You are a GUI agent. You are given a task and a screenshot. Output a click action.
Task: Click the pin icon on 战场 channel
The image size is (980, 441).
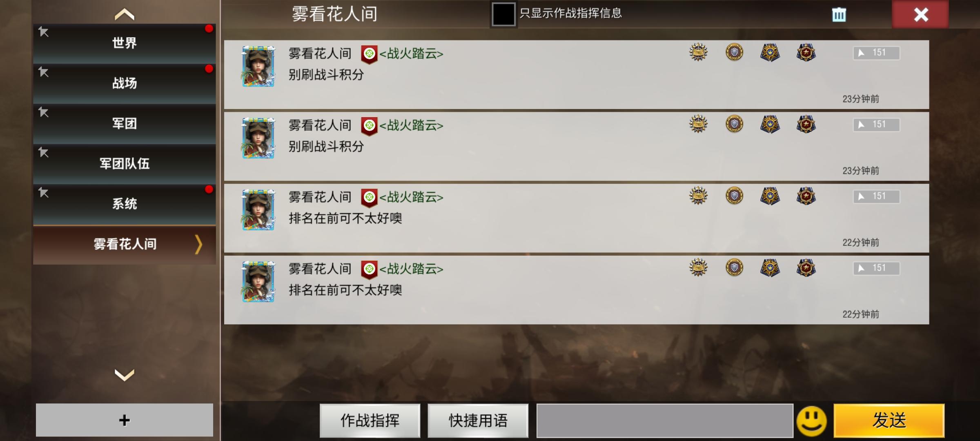pos(44,72)
